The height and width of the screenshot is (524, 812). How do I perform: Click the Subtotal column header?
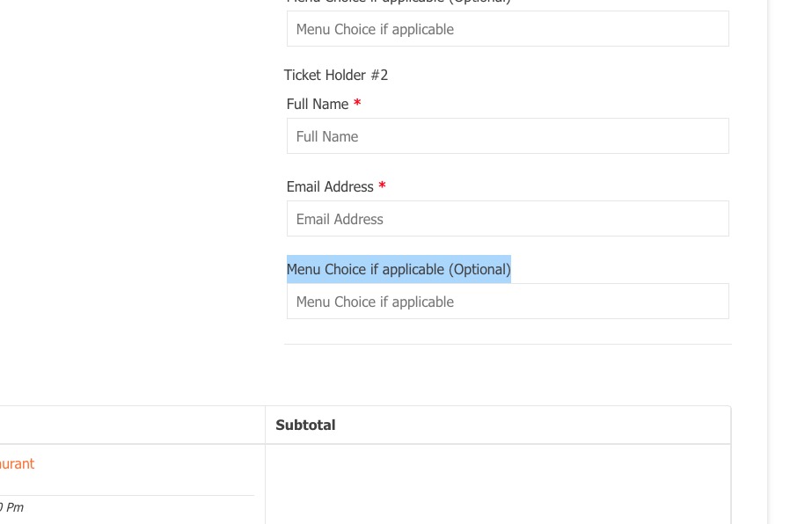(305, 425)
